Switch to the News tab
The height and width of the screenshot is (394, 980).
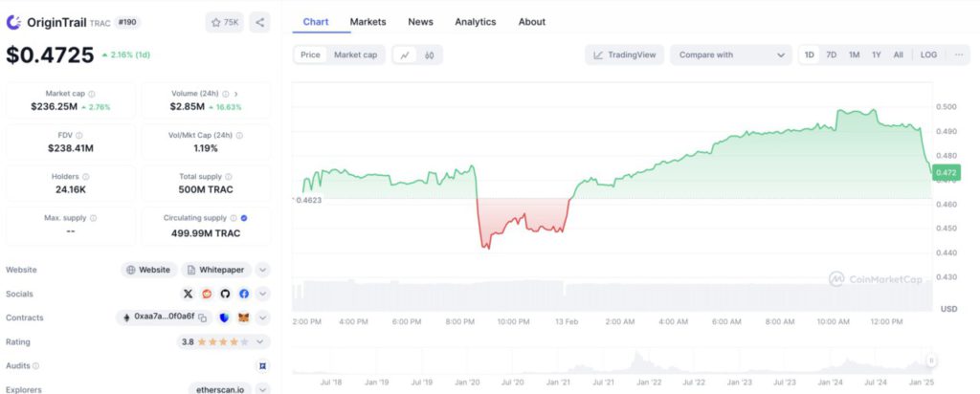(x=421, y=22)
